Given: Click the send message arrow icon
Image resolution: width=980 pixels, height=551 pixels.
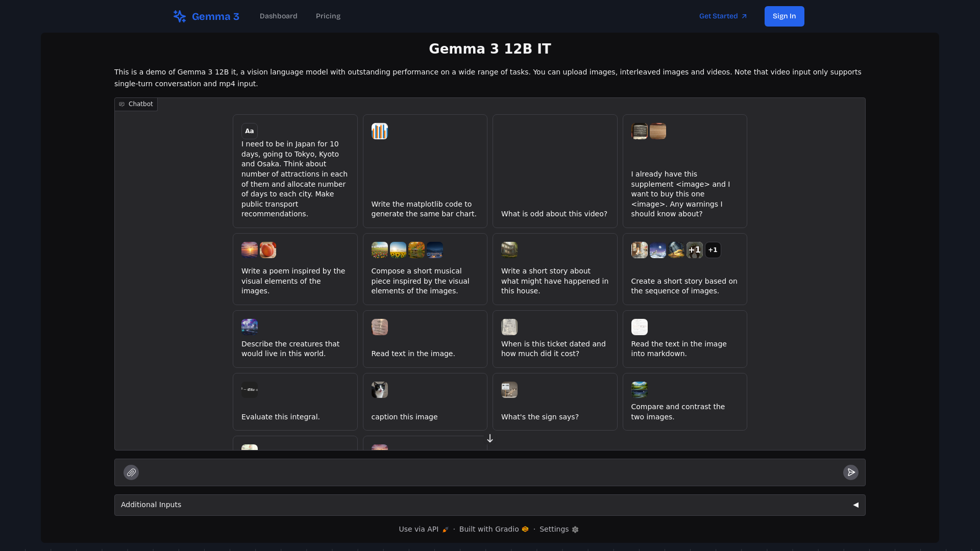Looking at the screenshot, I should (850, 472).
